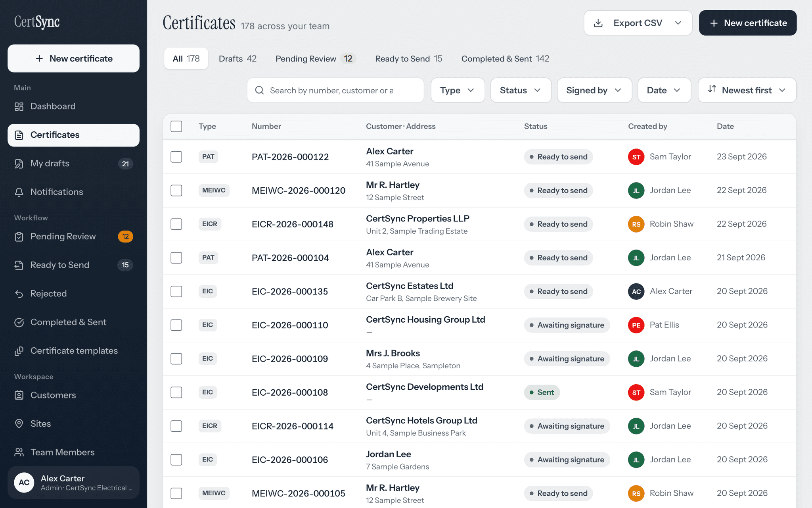Screen dimensions: 812x508
Task: Click the Rejected undo-arrow icon
Action: (19, 294)
